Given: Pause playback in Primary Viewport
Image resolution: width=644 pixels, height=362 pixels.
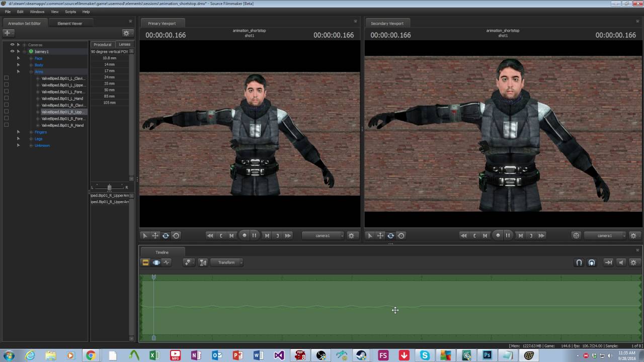Looking at the screenshot, I should (255, 235).
